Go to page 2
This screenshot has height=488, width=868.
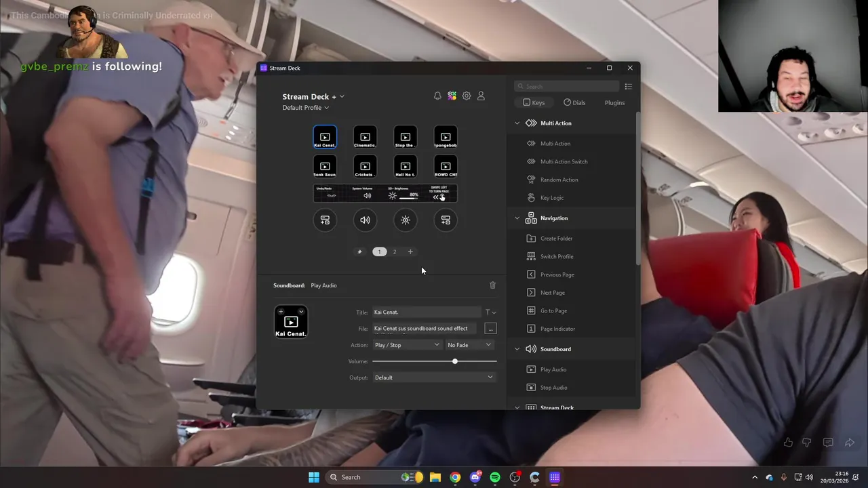point(395,251)
